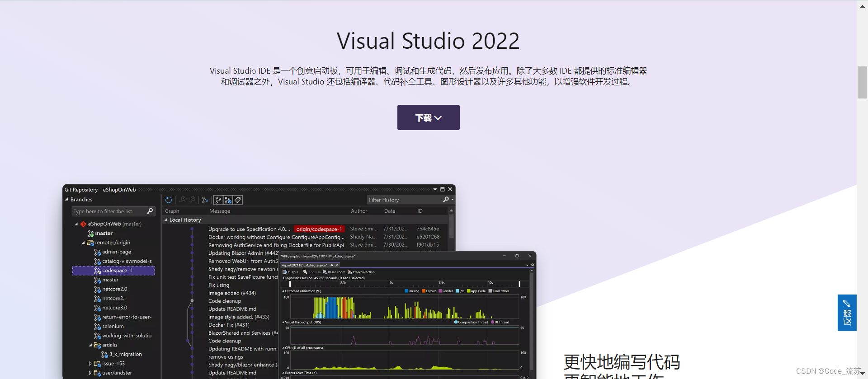Click the page scroll-up arrow
This screenshot has height=379, width=868.
point(862,6)
